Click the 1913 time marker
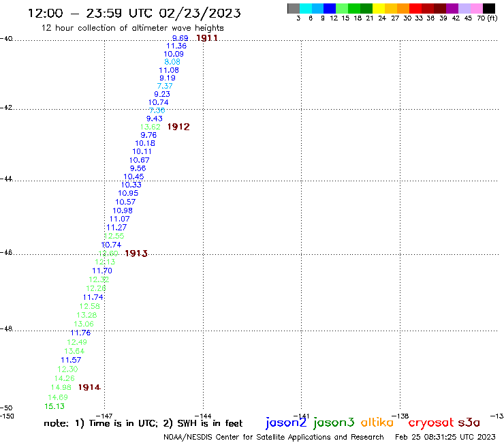Viewport: 504px width, 443px height. [x=136, y=254]
